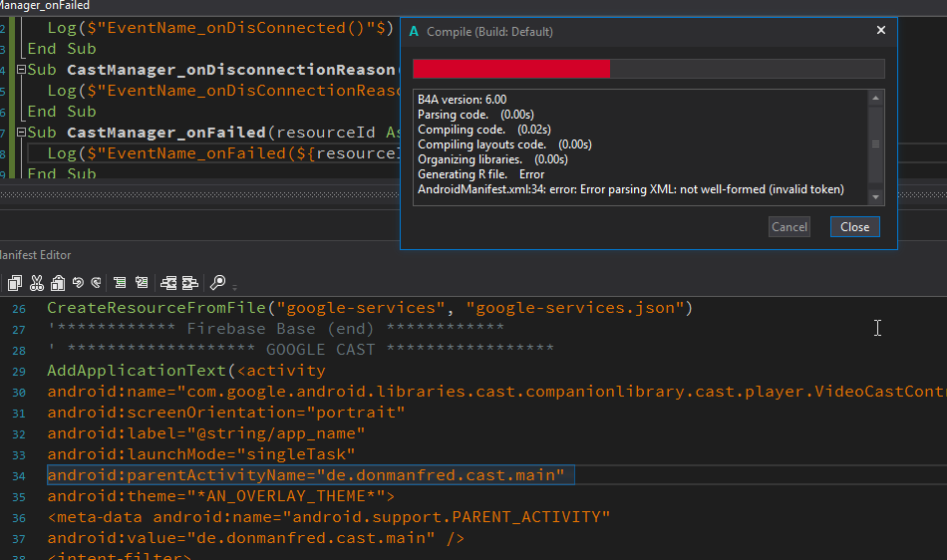Click the Cut scissors icon

coord(37,283)
